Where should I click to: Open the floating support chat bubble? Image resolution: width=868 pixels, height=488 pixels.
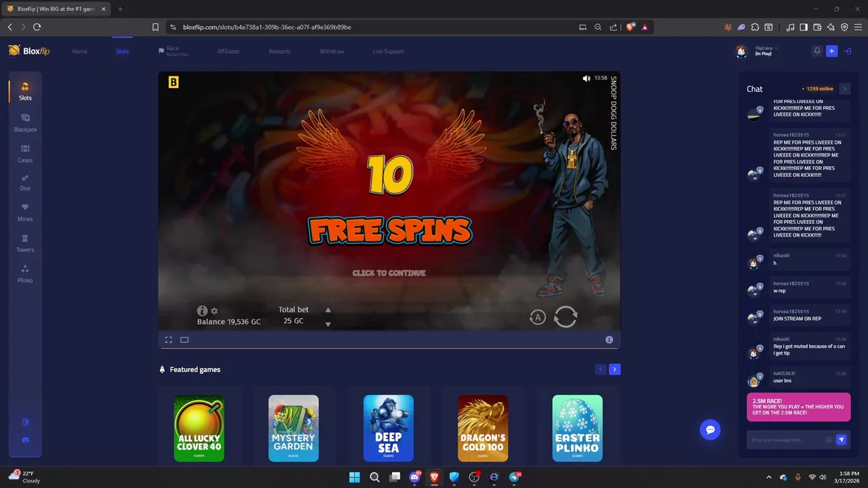coord(710,430)
